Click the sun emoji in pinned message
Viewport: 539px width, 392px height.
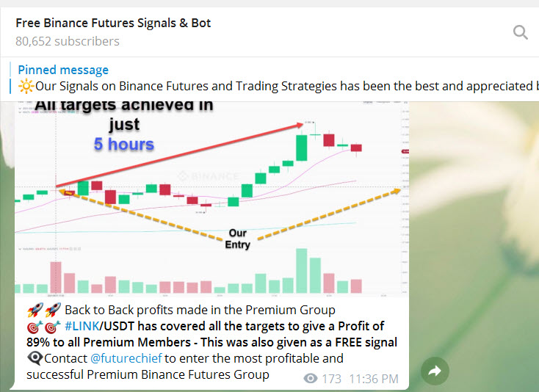pos(26,86)
